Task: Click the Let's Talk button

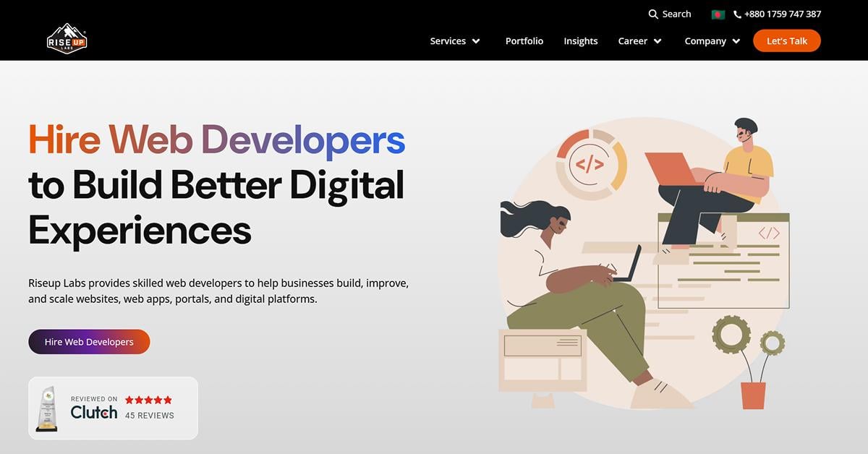Action: (787, 40)
